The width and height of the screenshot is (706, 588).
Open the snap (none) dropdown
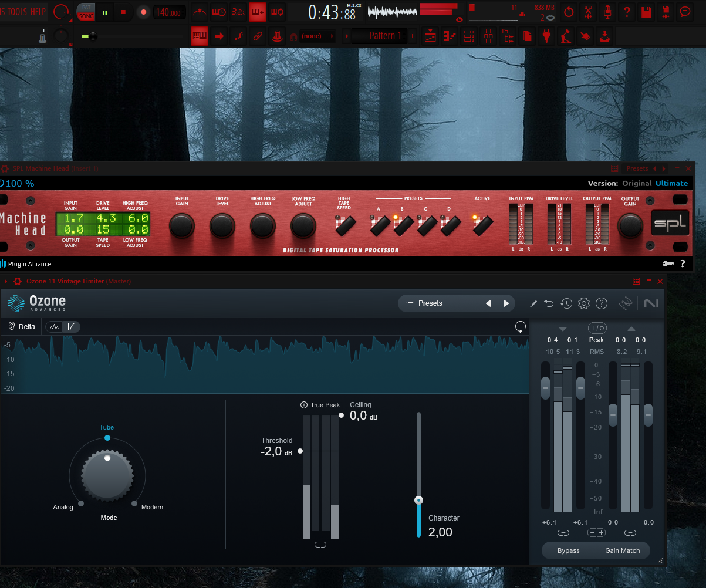[317, 36]
